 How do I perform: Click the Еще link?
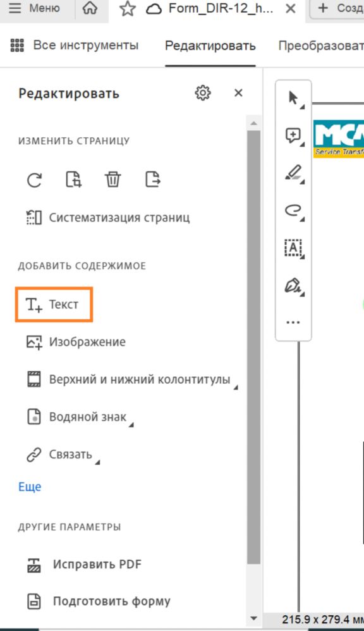[x=30, y=487]
